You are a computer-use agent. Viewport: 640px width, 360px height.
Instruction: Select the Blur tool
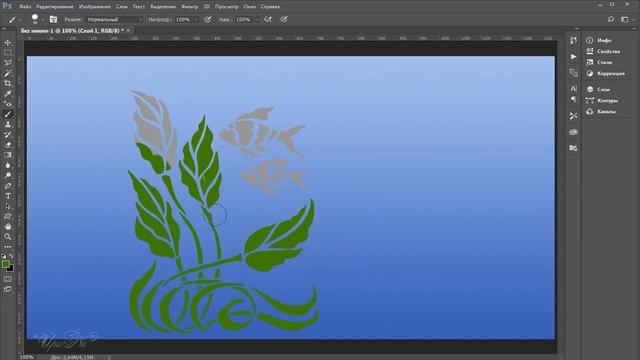(8, 165)
